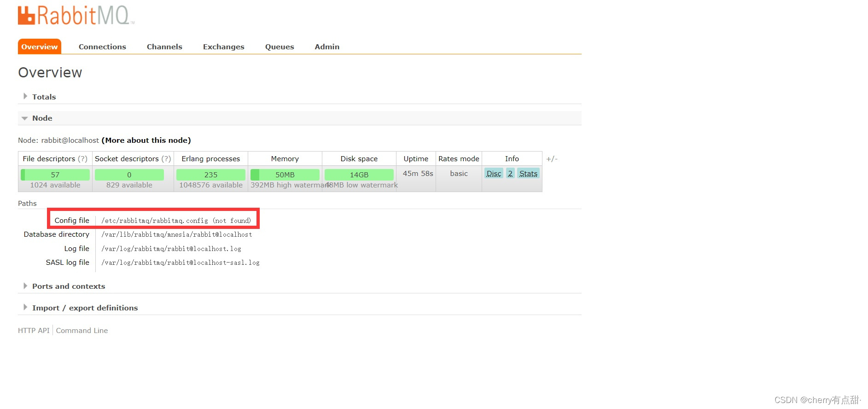Click the Stats info tag
The width and height of the screenshot is (868, 409).
coord(528,174)
